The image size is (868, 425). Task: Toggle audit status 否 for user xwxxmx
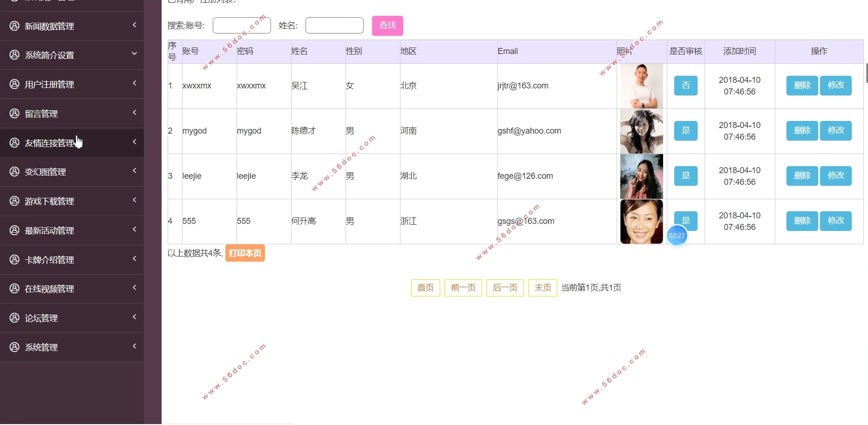click(685, 86)
